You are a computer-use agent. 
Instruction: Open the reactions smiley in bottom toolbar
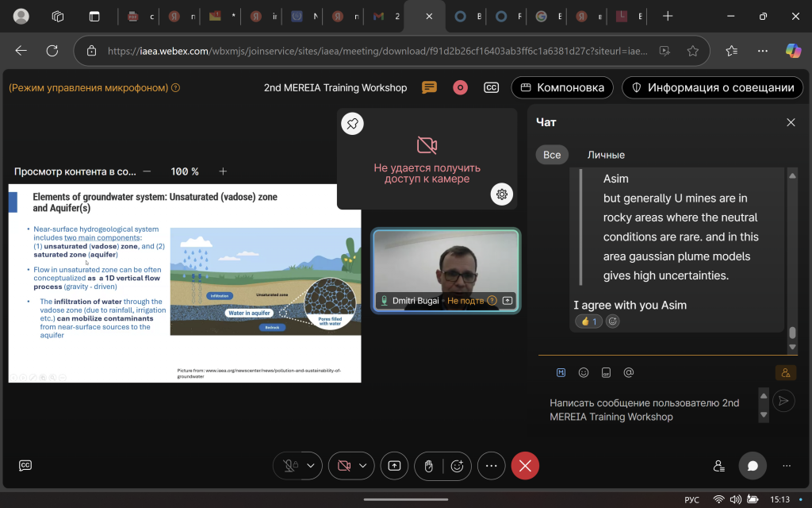tap(458, 466)
